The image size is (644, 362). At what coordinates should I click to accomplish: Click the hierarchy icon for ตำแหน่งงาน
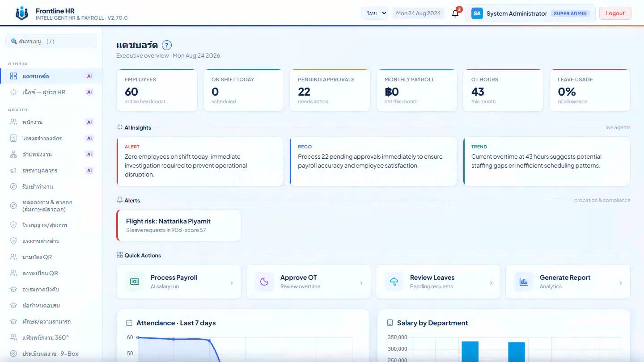pos(13,154)
